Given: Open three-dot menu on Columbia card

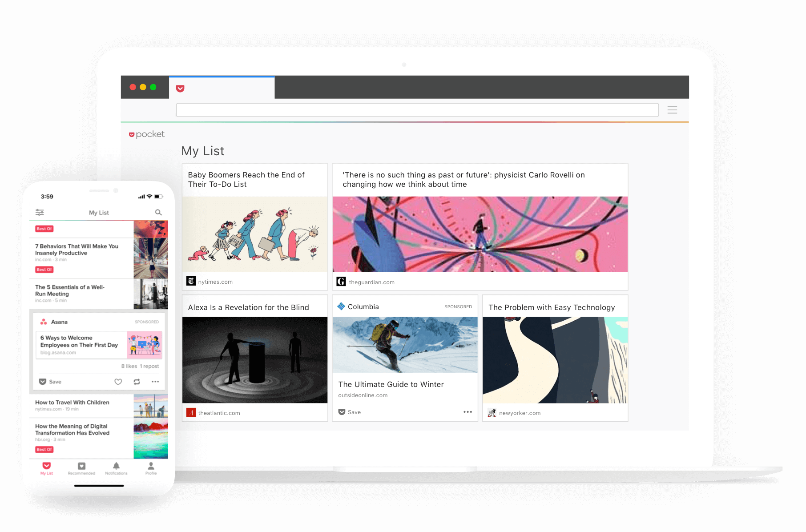Looking at the screenshot, I should pos(467,412).
